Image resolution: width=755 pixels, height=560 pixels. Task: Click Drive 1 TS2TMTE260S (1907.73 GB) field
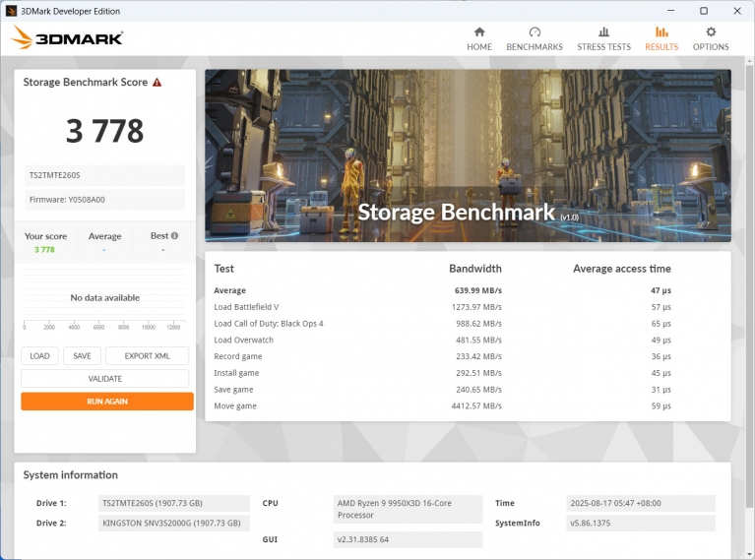tap(174, 503)
